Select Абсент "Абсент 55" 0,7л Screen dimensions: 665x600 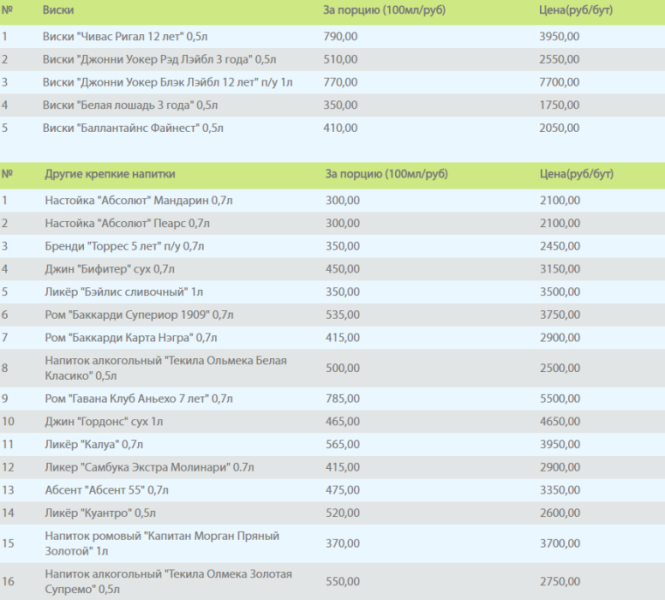pos(106,490)
